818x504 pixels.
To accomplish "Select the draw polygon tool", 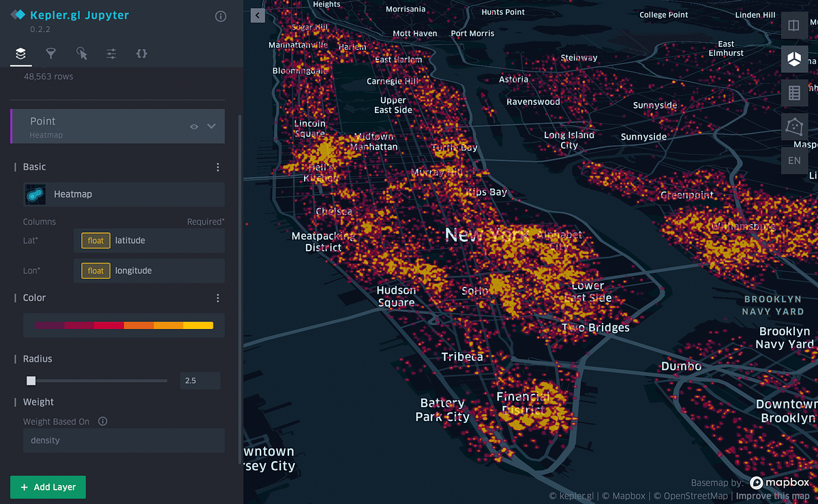I will click(x=794, y=127).
